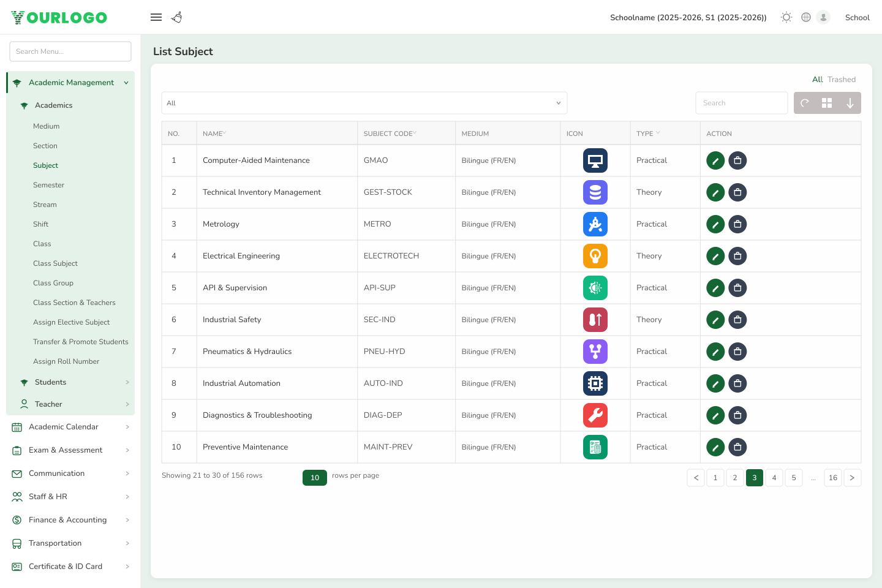Expand Exam & Assessment menu

pos(70,450)
